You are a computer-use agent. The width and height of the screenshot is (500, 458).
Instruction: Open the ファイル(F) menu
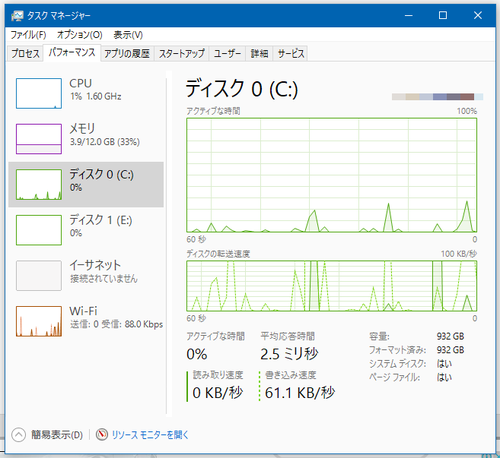pos(28,35)
